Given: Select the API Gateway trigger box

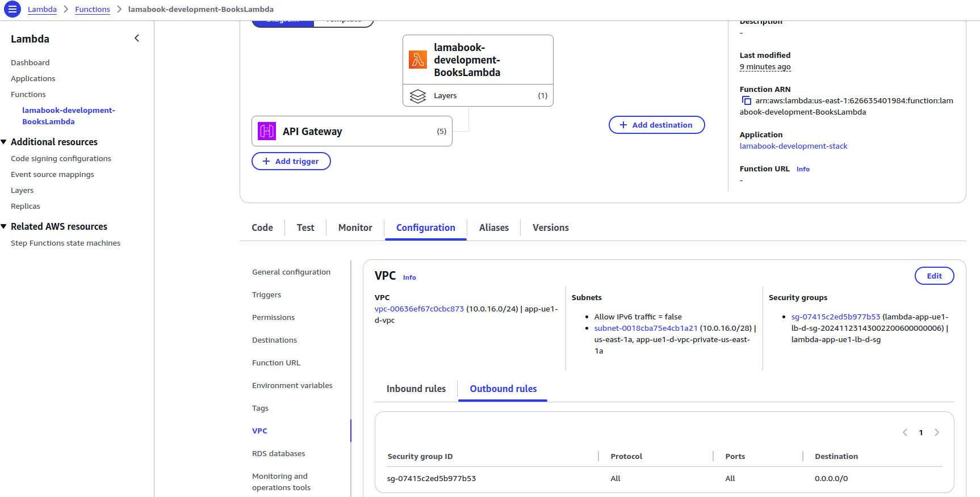Looking at the screenshot, I should click(352, 131).
